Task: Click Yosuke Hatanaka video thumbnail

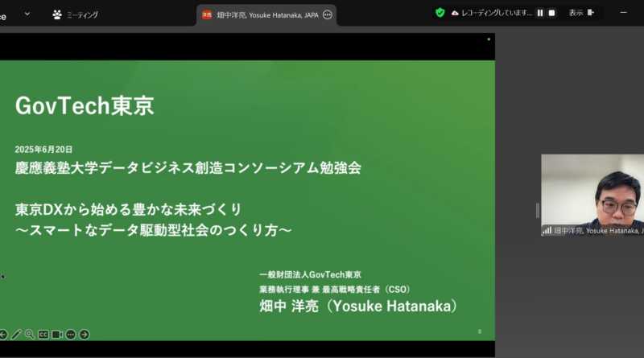Action: 592,195
